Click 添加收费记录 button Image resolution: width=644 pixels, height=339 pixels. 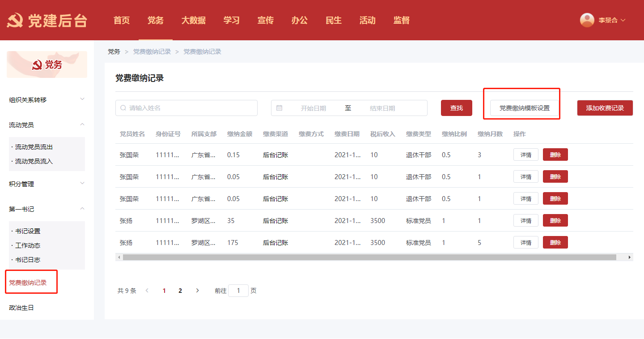click(605, 108)
